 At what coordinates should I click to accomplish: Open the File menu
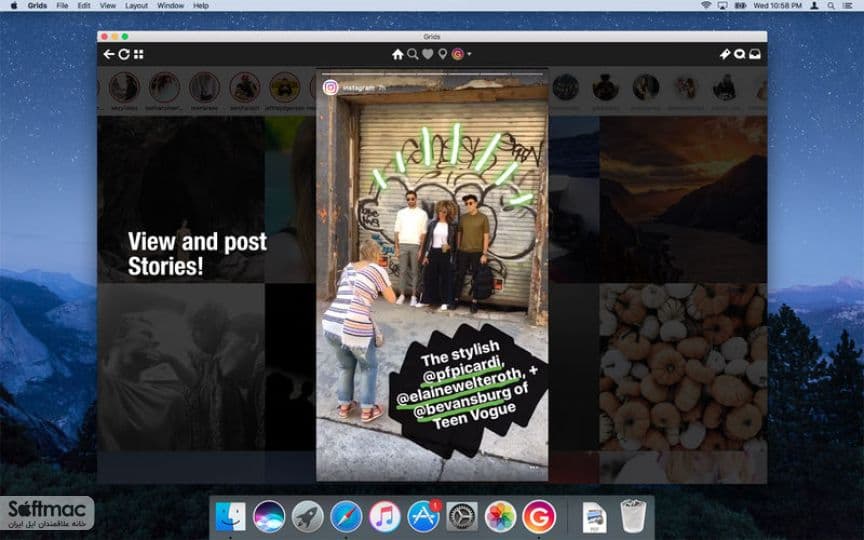coord(62,6)
